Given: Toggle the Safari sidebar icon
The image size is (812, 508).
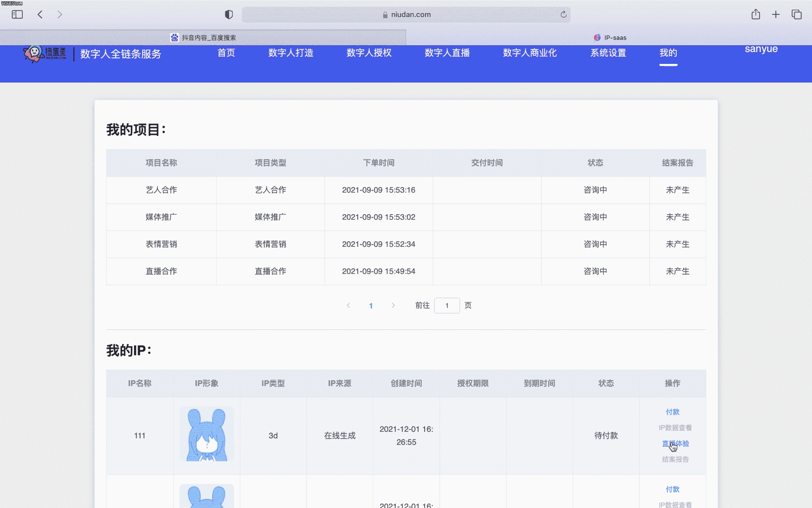Looking at the screenshot, I should point(17,14).
